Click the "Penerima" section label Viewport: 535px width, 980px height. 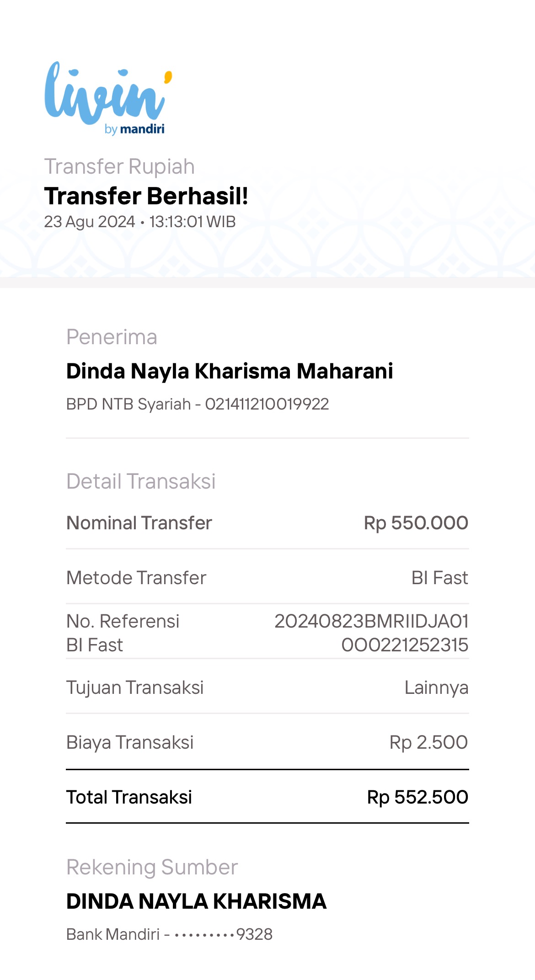112,337
